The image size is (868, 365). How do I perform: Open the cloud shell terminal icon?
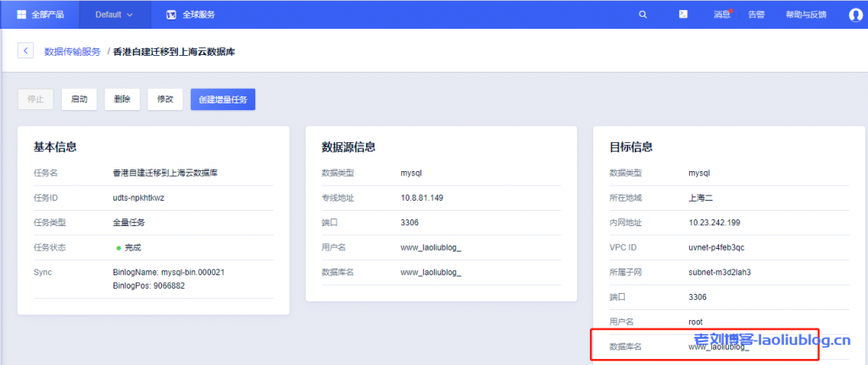(x=683, y=14)
